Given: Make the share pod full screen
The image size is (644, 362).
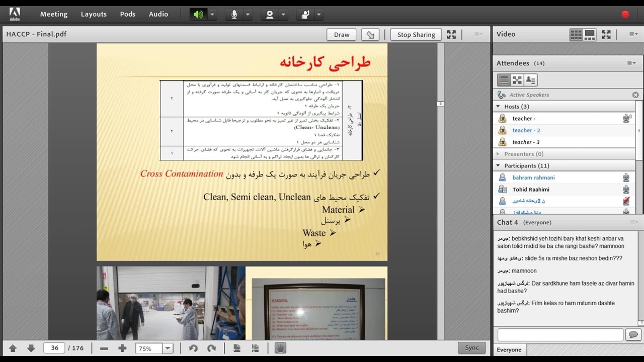Looking at the screenshot, I should click(x=451, y=35).
